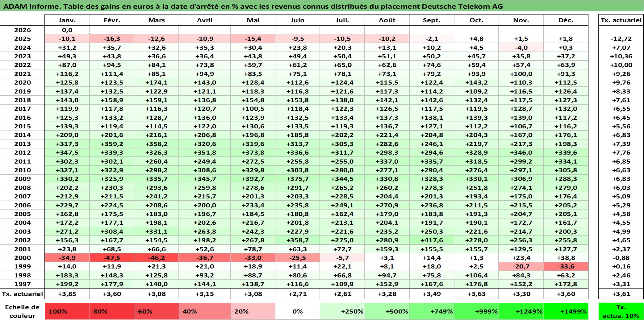Select the -20% pink scale swatch
The image size is (644, 320).
click(253, 311)
